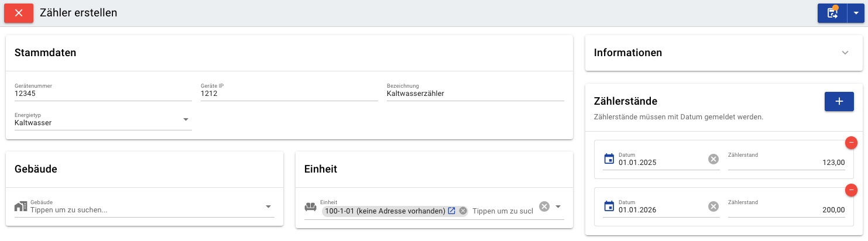Image resolution: width=868 pixels, height=241 pixels.
Task: Click the red X close button
Action: [x=19, y=13]
